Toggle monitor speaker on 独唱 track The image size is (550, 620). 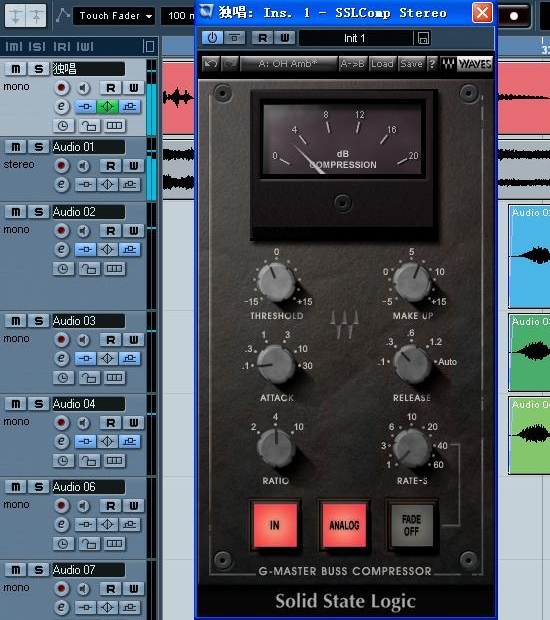[83, 87]
